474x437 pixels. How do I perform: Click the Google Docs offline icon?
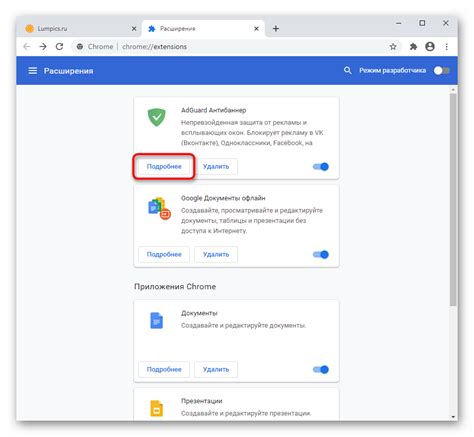point(159,209)
